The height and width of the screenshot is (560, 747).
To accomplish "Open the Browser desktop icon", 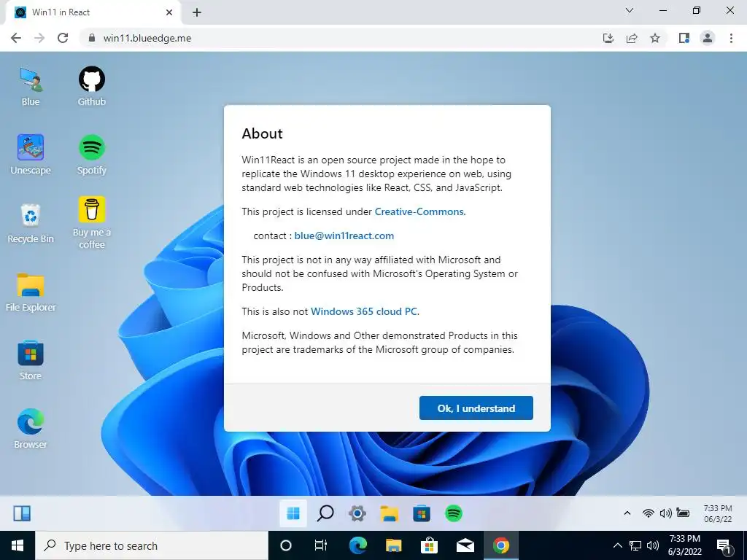I will tap(31, 429).
